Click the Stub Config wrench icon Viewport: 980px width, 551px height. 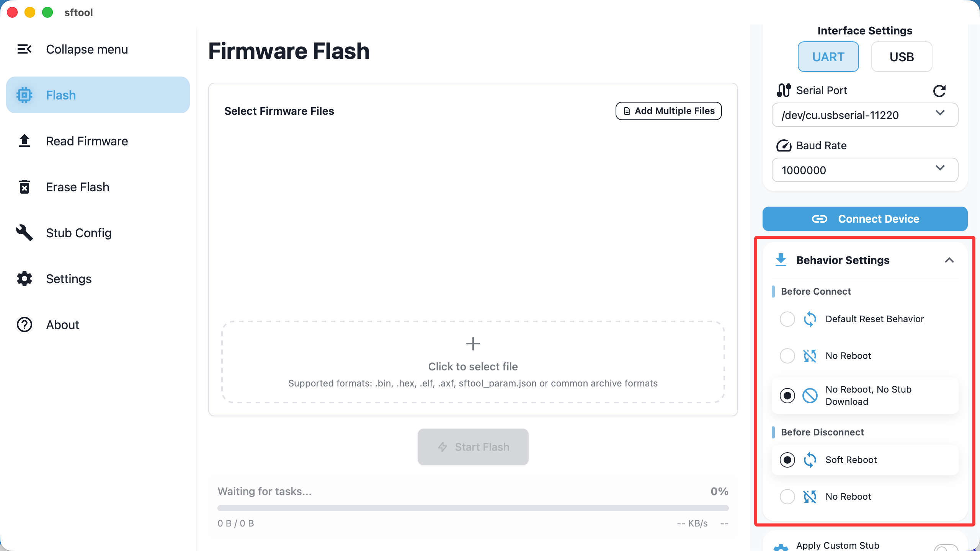click(24, 233)
